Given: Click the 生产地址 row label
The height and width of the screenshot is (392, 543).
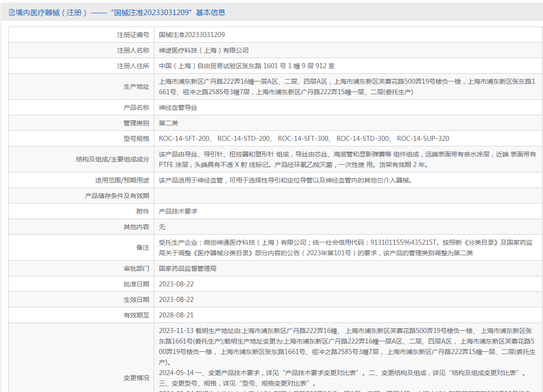Looking at the screenshot, I should 136,87.
